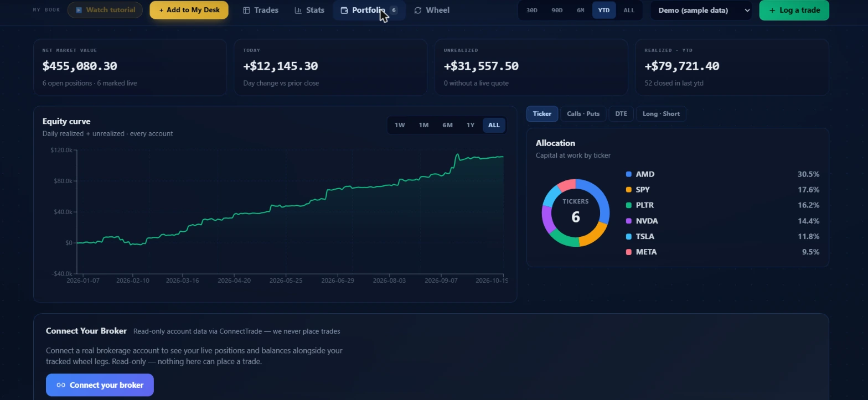Click the SPY allocation 17.6% value

coord(808,190)
